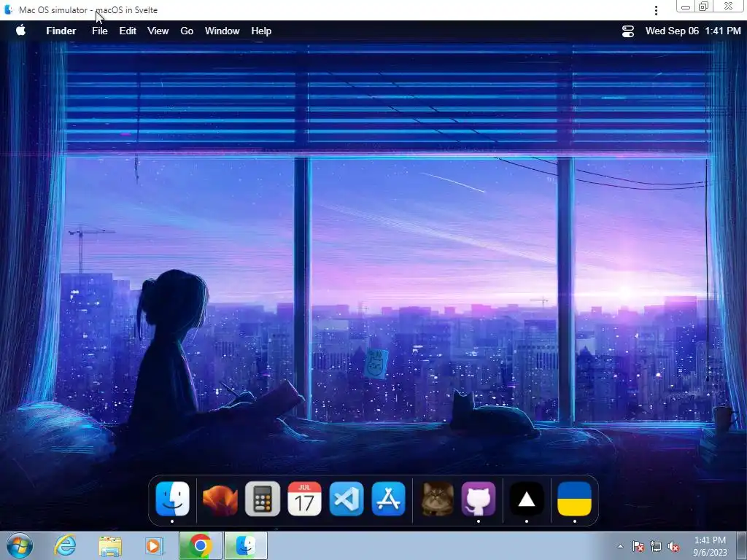The height and width of the screenshot is (560, 747).
Task: Open the View menu
Action: 158,31
